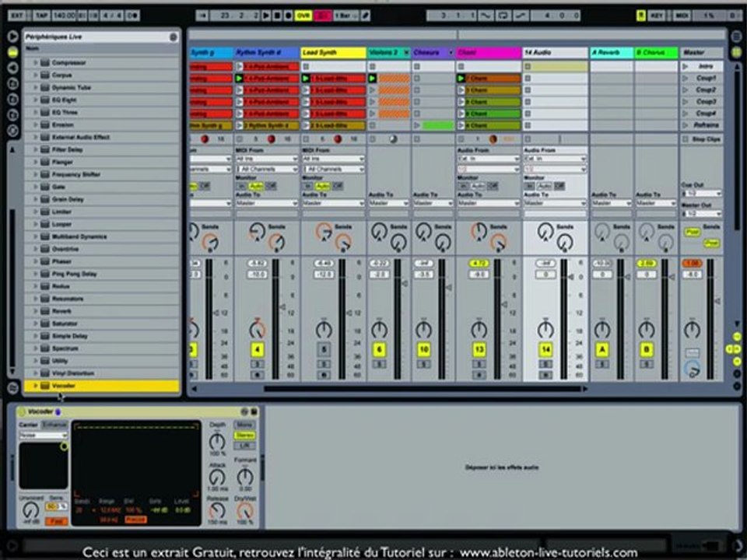Open the Cue Out dropdown
The height and width of the screenshot is (560, 747).
click(x=701, y=194)
